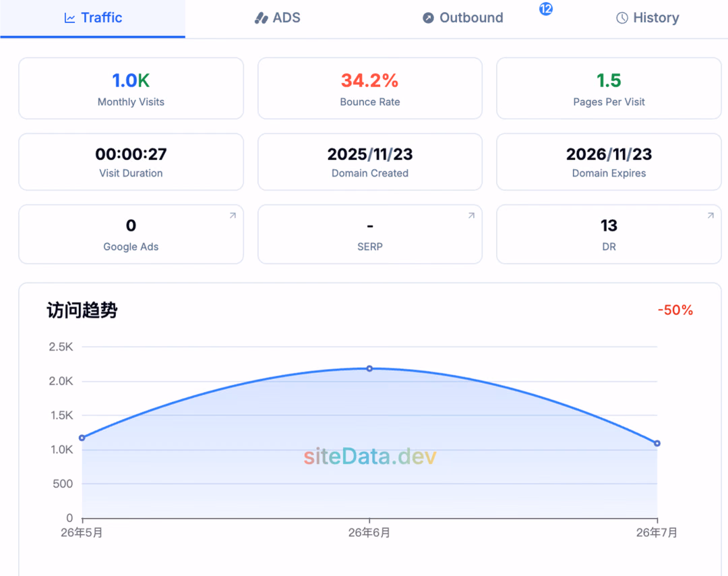Click the Domain Expires date 2026/11/23
Screen dimensions: 728x576
pyautogui.click(x=609, y=154)
